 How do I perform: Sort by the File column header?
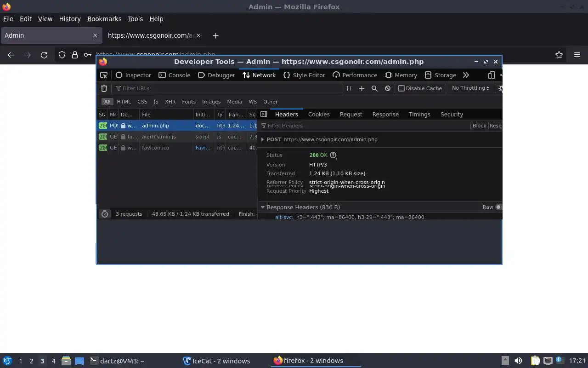pos(166,115)
